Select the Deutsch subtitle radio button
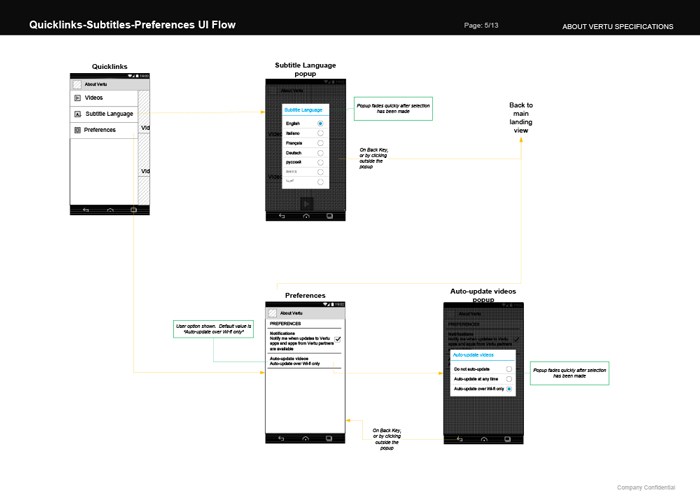700x492 pixels. (320, 153)
